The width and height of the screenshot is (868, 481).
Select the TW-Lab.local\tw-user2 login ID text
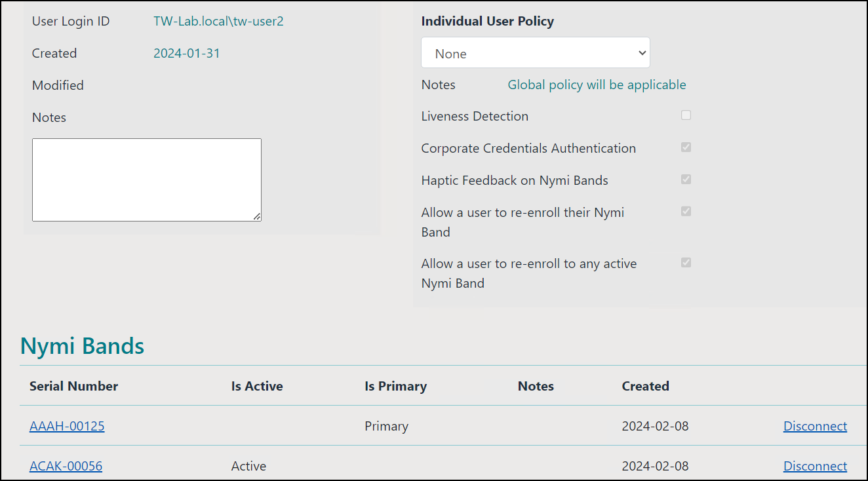[x=218, y=21]
